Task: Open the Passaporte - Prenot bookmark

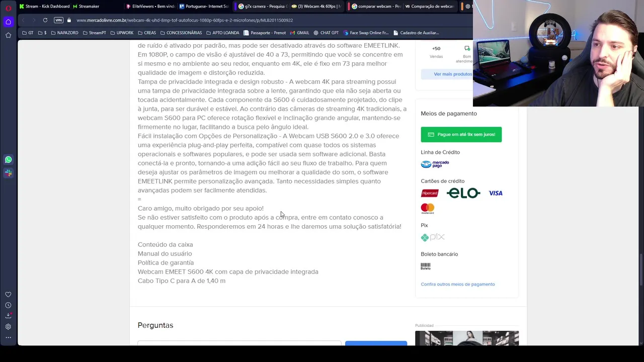Action: [x=265, y=33]
